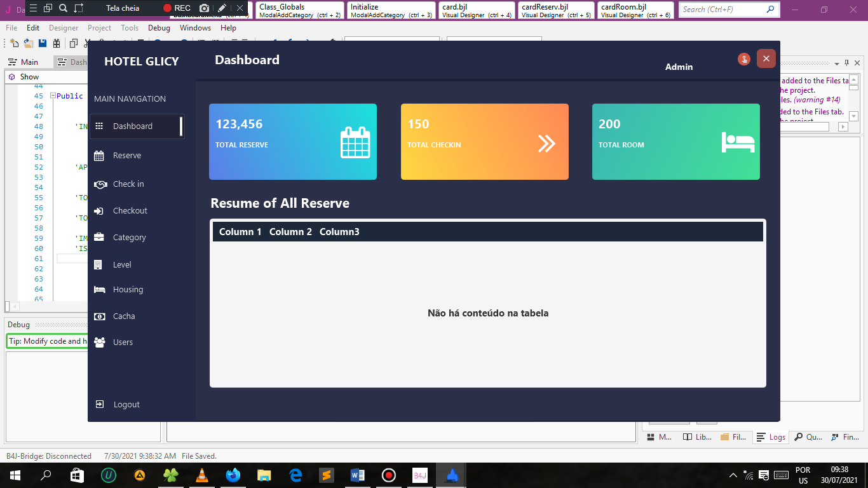Collapse the Public sub at line 45
The width and height of the screenshot is (868, 488).
pyautogui.click(x=53, y=96)
